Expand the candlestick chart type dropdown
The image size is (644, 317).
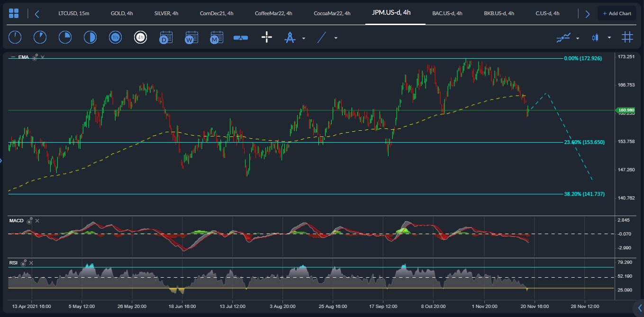tap(609, 38)
